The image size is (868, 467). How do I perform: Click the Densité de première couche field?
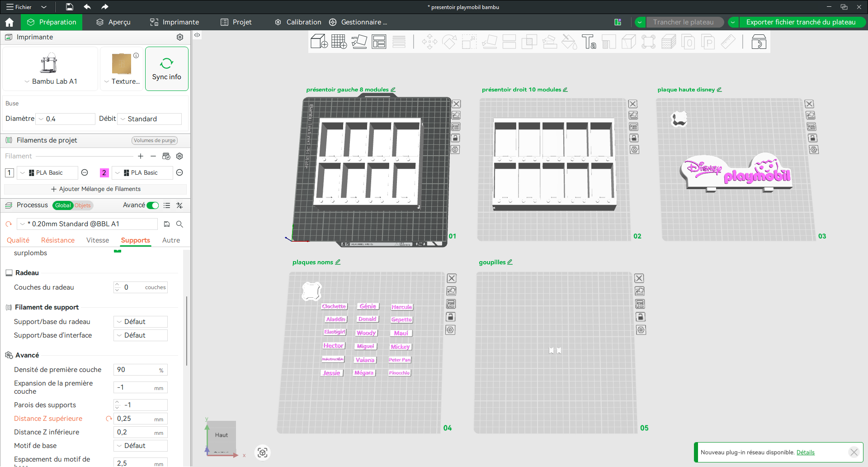pyautogui.click(x=141, y=370)
